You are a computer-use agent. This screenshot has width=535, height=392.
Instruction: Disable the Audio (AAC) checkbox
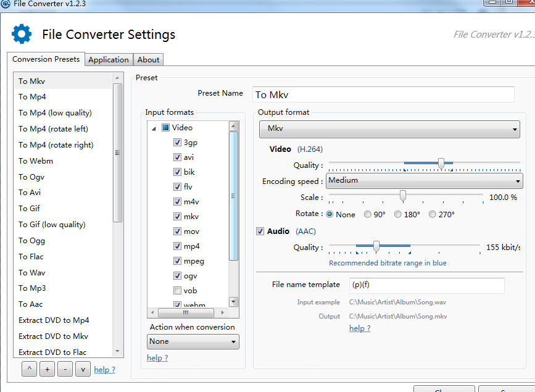(x=260, y=231)
